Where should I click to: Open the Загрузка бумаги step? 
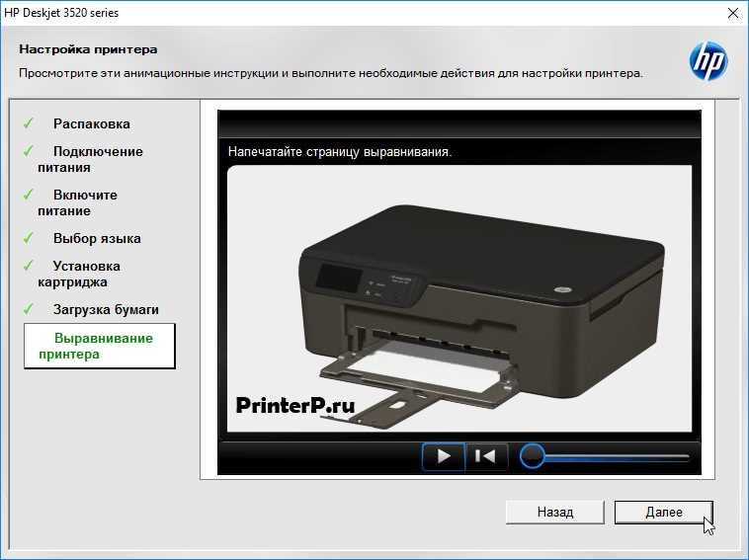click(x=106, y=310)
